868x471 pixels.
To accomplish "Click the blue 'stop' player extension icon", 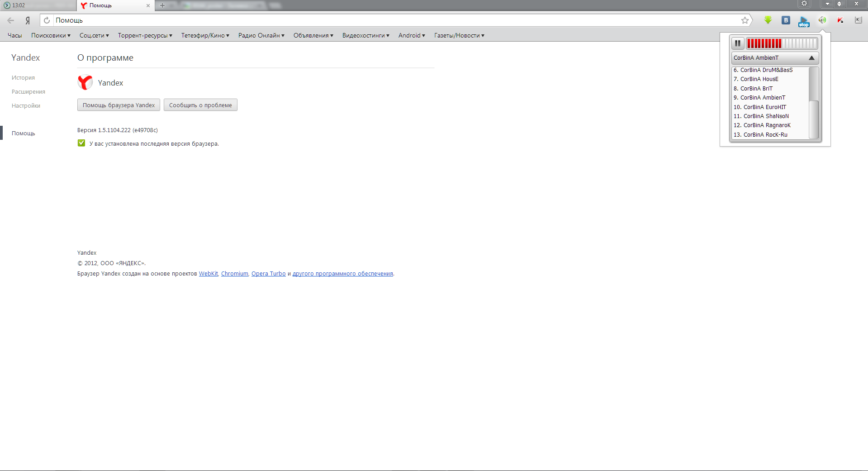I will [804, 21].
